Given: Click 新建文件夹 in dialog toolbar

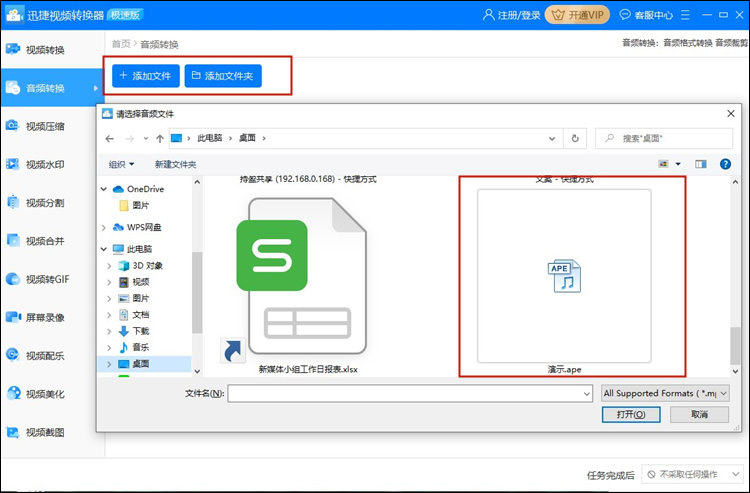Looking at the screenshot, I should coord(175,164).
